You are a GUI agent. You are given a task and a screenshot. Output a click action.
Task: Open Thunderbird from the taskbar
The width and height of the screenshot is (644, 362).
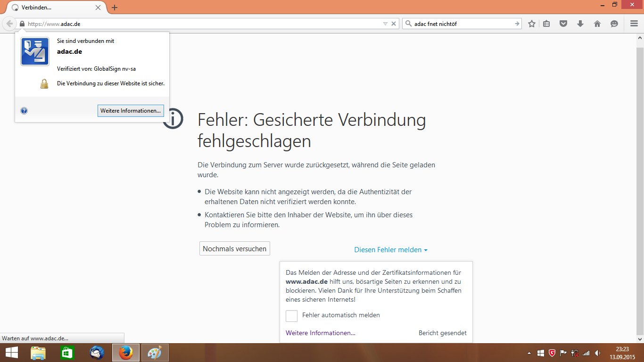[97, 353]
